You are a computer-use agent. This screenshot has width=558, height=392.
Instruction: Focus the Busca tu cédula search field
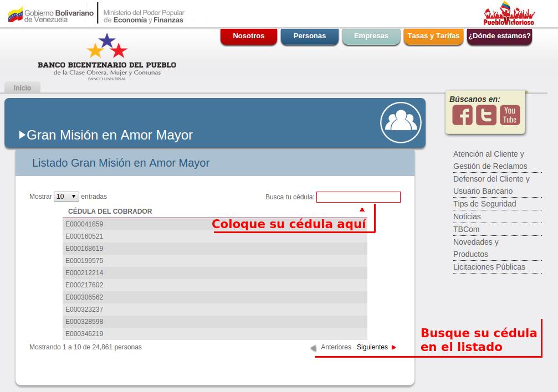pyautogui.click(x=359, y=197)
